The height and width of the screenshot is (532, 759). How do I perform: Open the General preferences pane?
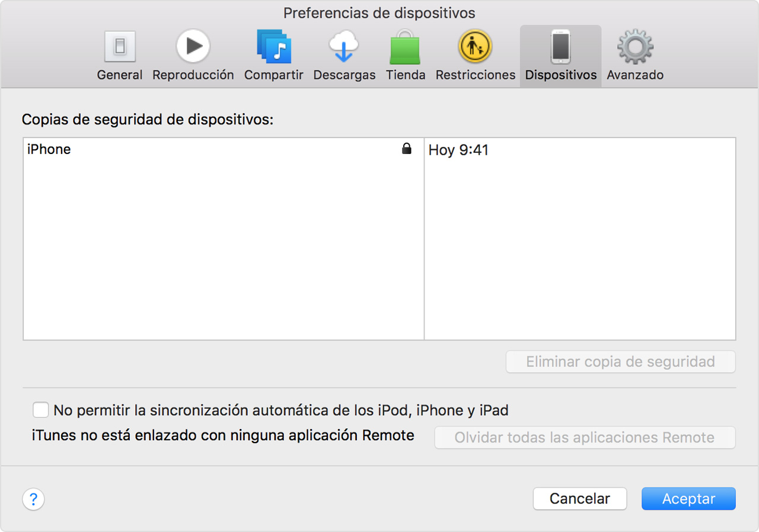coord(119,53)
